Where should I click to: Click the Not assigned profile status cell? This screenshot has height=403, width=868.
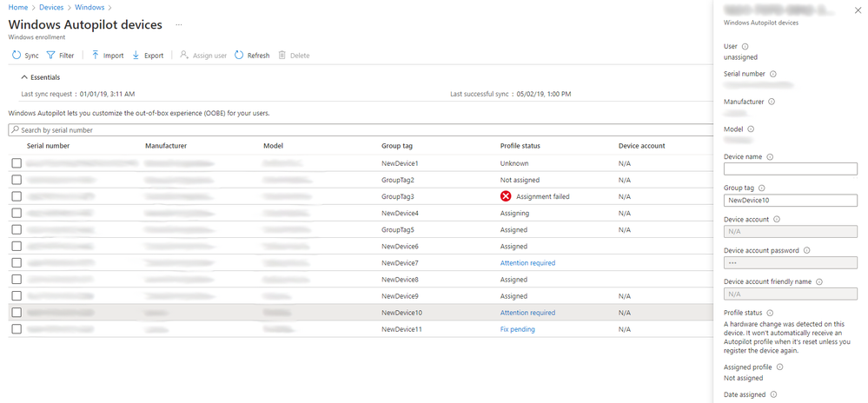point(520,180)
